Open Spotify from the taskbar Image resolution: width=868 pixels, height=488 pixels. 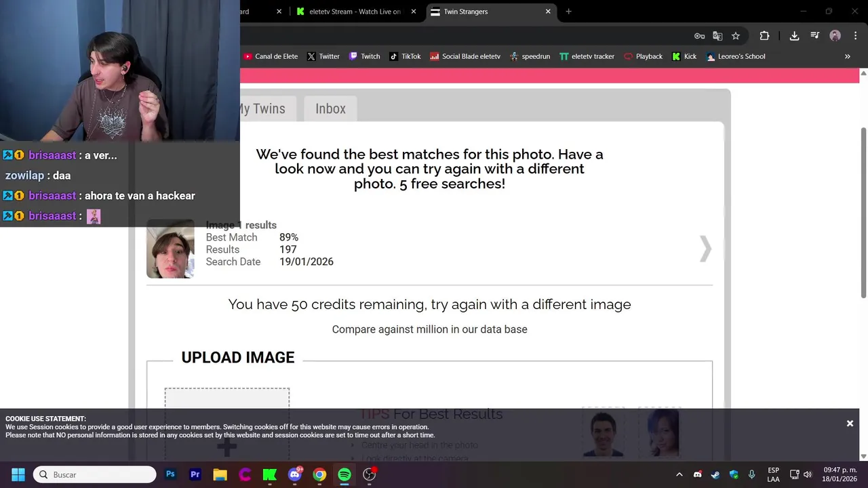(x=344, y=474)
